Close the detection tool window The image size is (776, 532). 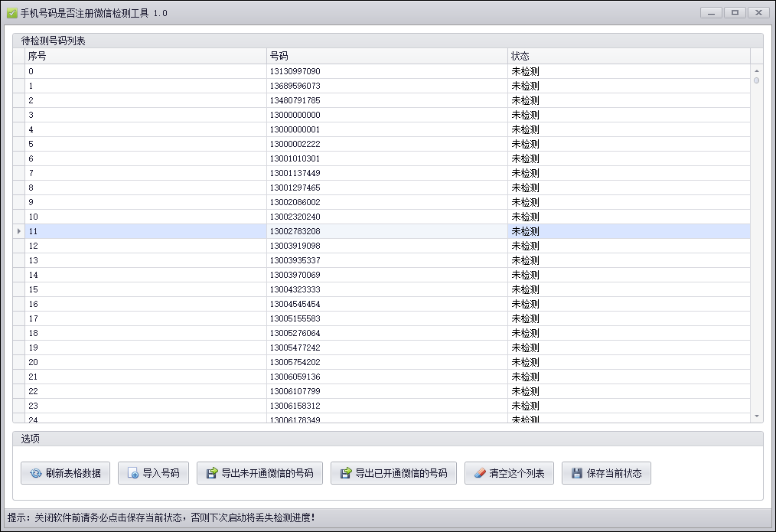pyautogui.click(x=758, y=13)
